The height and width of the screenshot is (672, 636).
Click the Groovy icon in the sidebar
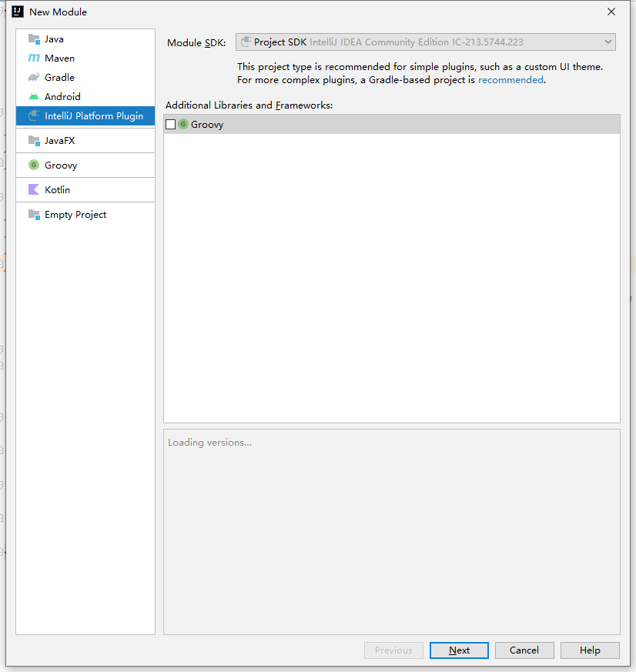point(34,165)
